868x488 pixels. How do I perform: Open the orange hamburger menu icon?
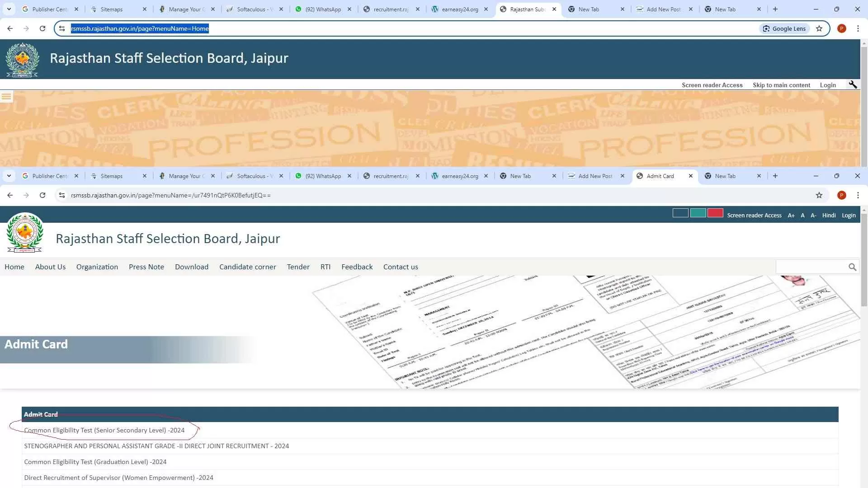tap(6, 96)
